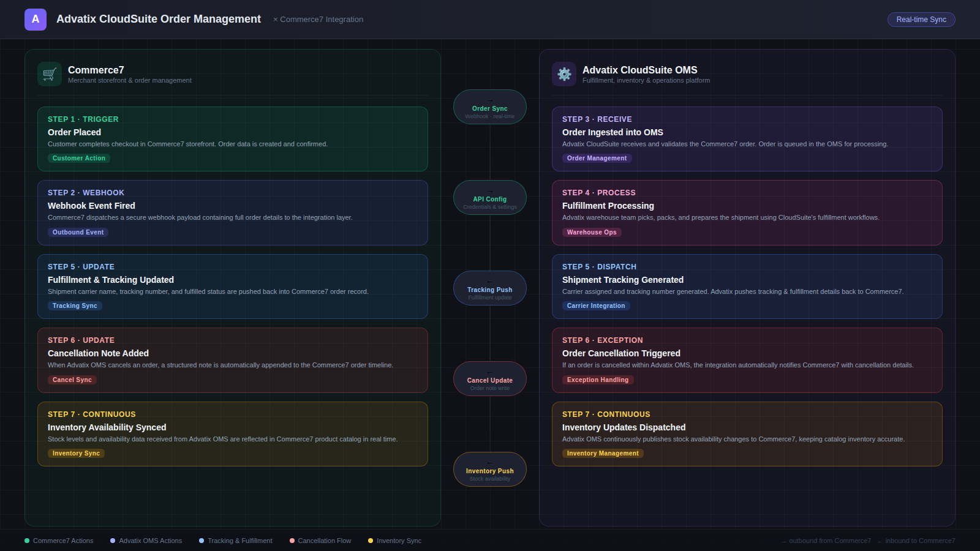Click the purple Advatix OMS Actions legend dot
Image resolution: width=980 pixels, height=551 pixels.
pyautogui.click(x=113, y=541)
